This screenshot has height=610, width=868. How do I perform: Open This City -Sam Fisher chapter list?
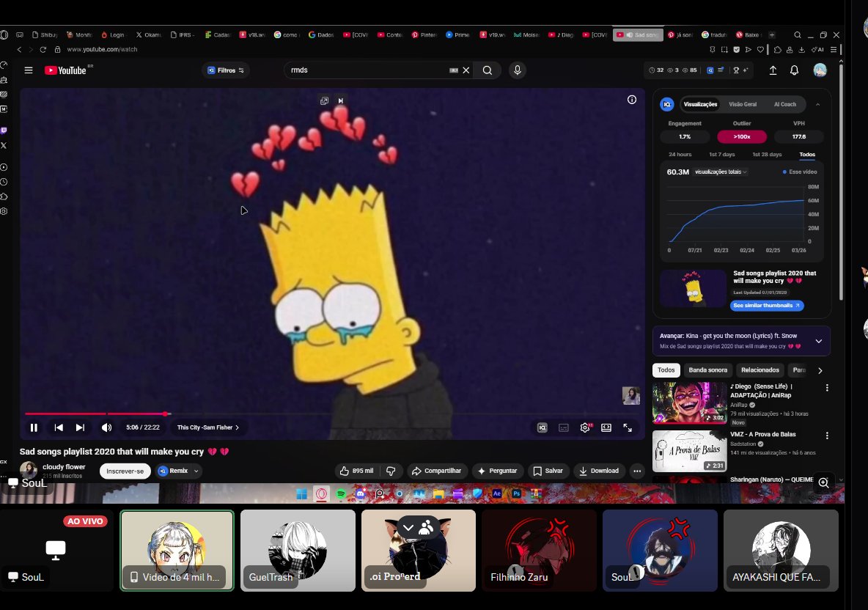click(208, 427)
